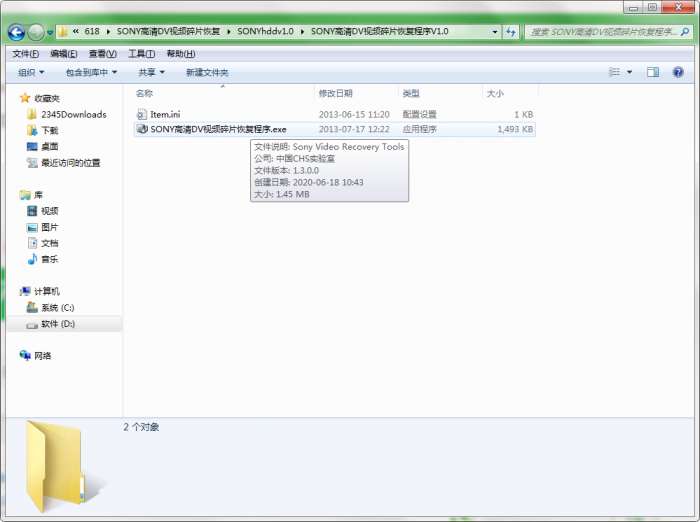Screen dimensions: 700x522
Task: Select the 库 node in navigation pane
Action: tap(38, 195)
